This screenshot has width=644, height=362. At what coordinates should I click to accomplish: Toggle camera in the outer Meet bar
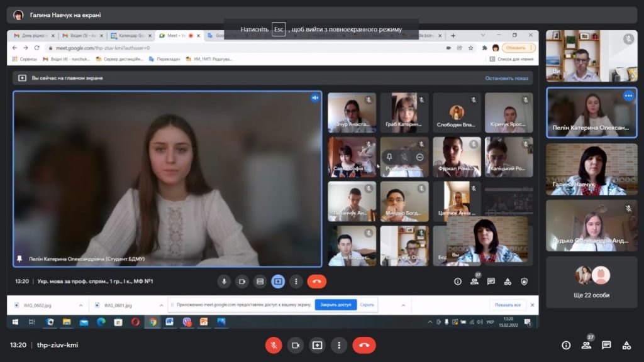click(x=296, y=345)
